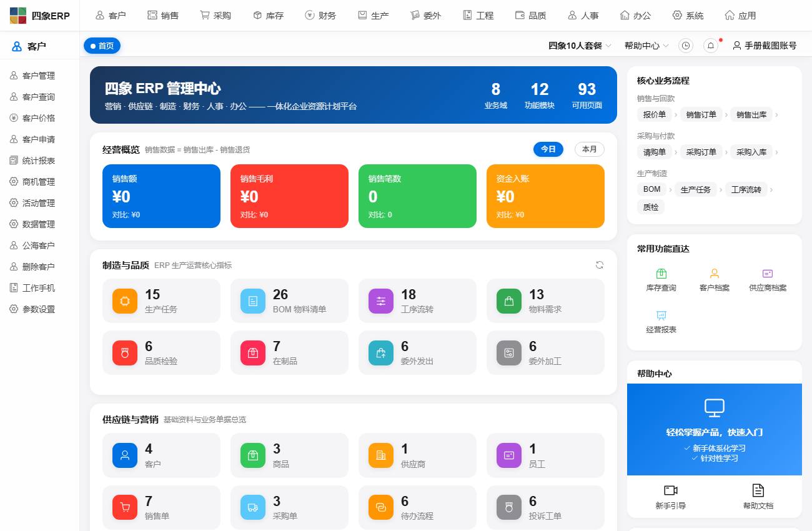
Task: Open 工作手机 in the sidebar
Action: (39, 288)
